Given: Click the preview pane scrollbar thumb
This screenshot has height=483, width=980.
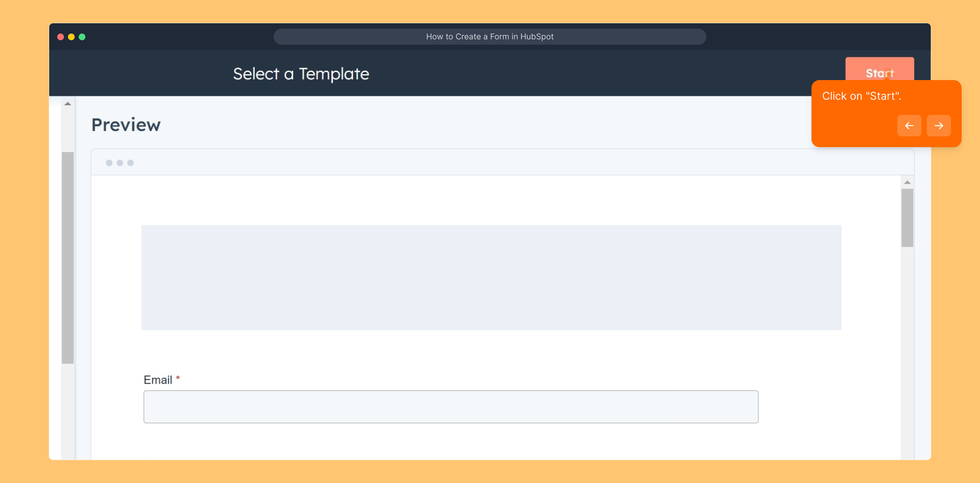Looking at the screenshot, I should 907,217.
